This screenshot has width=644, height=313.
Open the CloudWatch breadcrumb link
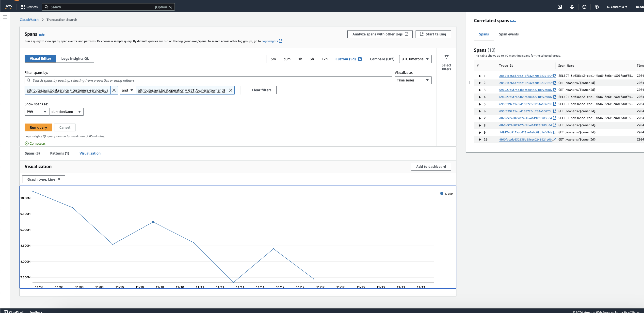pos(29,19)
